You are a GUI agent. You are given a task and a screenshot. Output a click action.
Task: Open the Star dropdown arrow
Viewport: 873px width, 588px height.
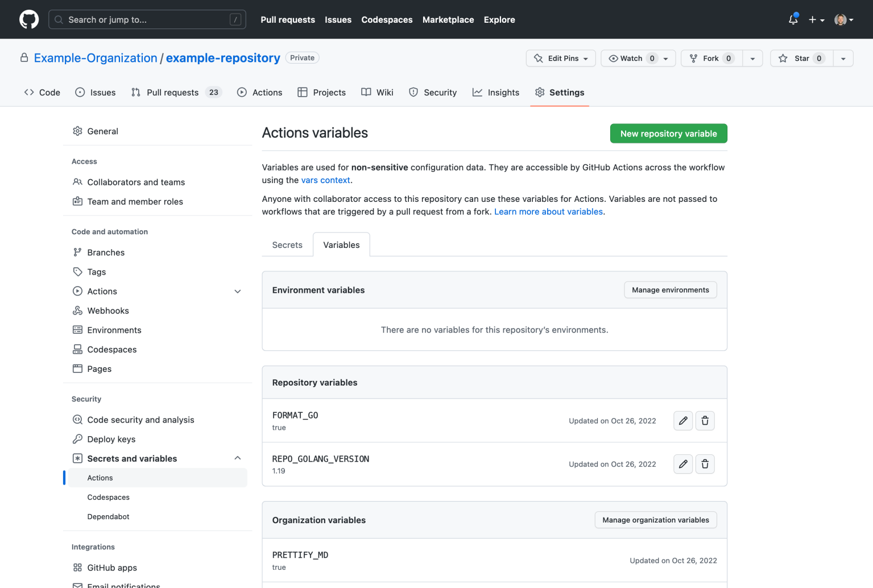coord(843,58)
